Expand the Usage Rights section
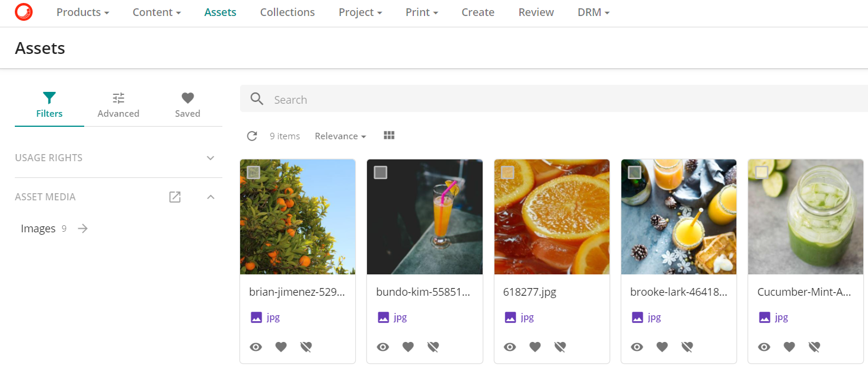 (x=210, y=158)
